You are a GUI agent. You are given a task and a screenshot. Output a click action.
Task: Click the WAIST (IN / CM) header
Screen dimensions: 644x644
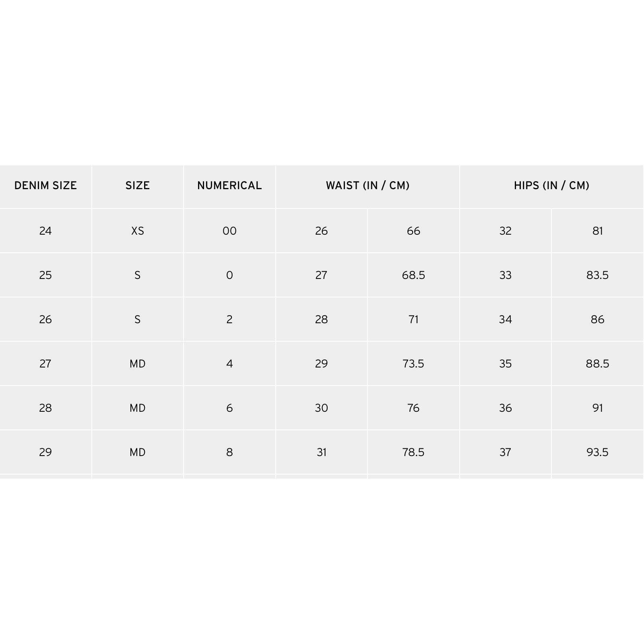(367, 186)
